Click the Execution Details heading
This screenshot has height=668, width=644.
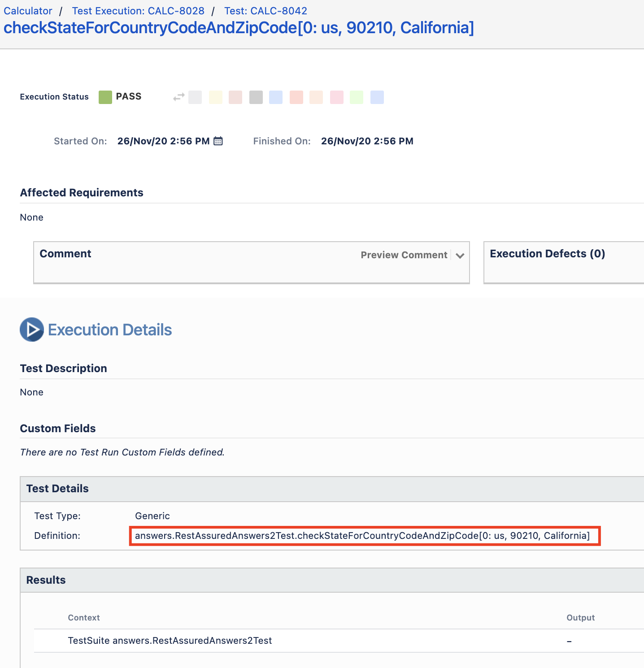(x=110, y=330)
